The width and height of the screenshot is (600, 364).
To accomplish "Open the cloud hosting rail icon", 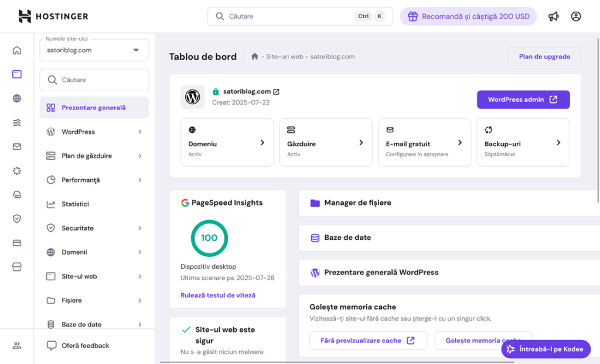I will [x=17, y=195].
